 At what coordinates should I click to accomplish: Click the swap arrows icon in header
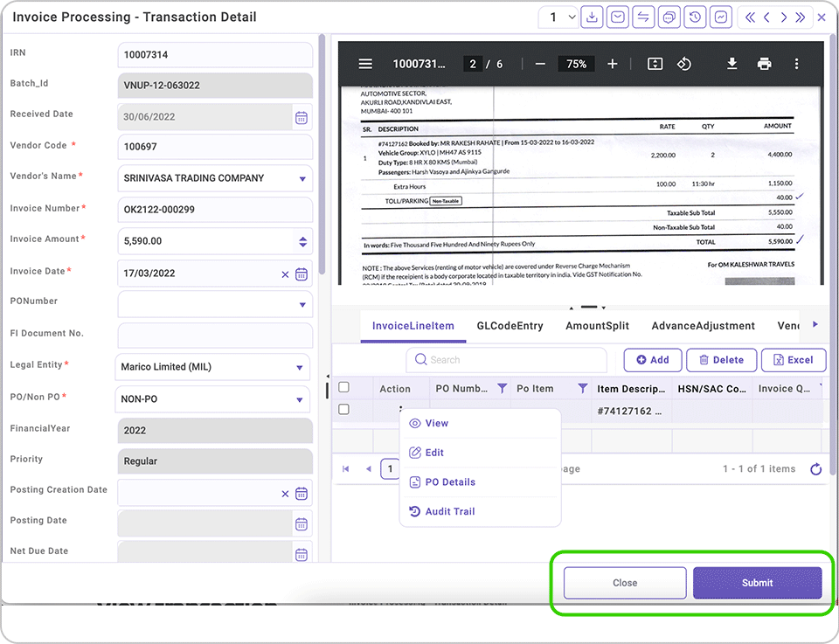pyautogui.click(x=643, y=17)
